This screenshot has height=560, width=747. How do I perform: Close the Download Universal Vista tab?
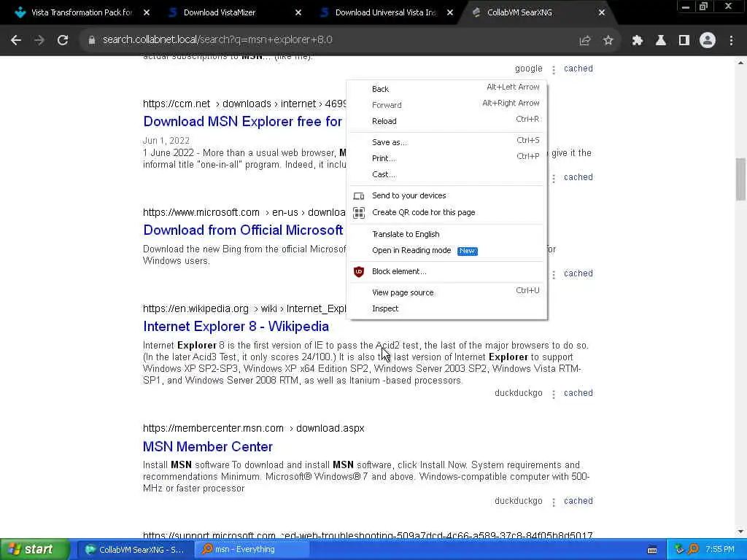449,13
